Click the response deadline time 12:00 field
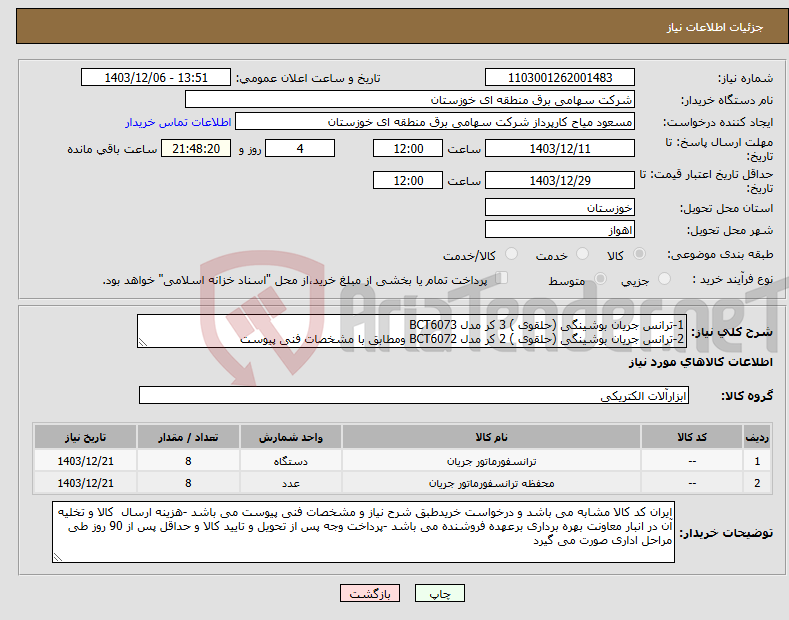 [408, 148]
